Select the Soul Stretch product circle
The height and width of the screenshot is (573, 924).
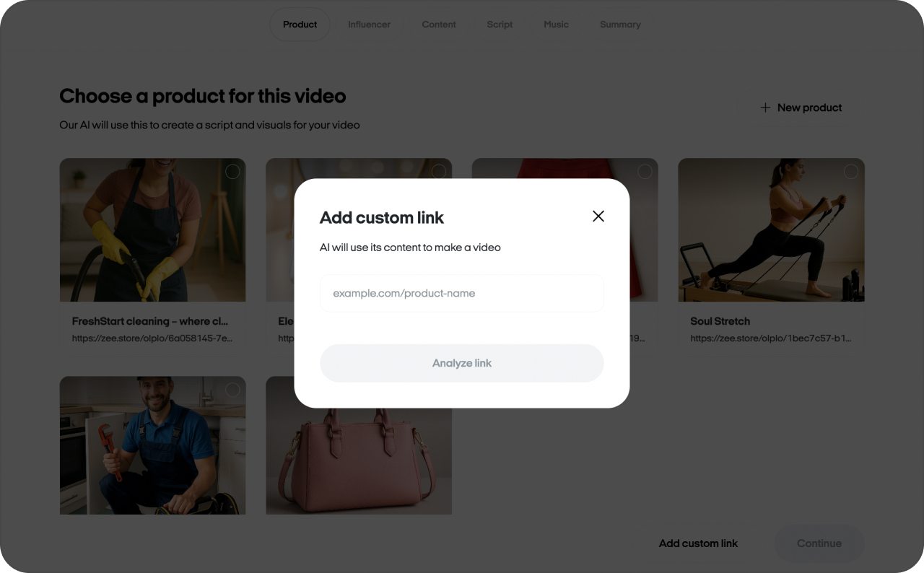(850, 172)
